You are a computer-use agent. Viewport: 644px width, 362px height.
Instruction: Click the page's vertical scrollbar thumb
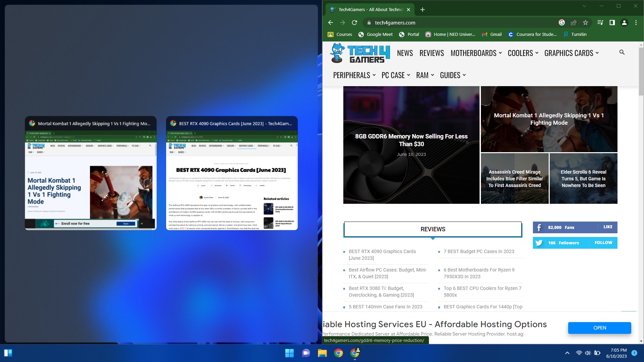(x=641, y=71)
